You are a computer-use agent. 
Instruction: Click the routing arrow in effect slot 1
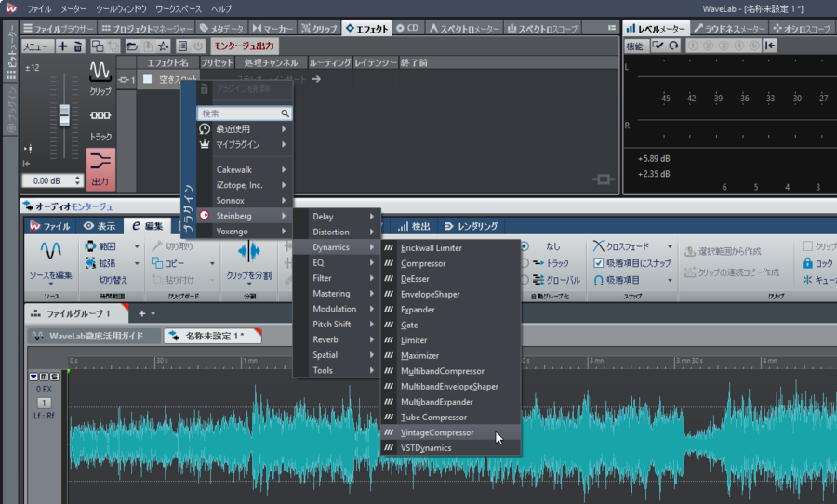tap(316, 79)
